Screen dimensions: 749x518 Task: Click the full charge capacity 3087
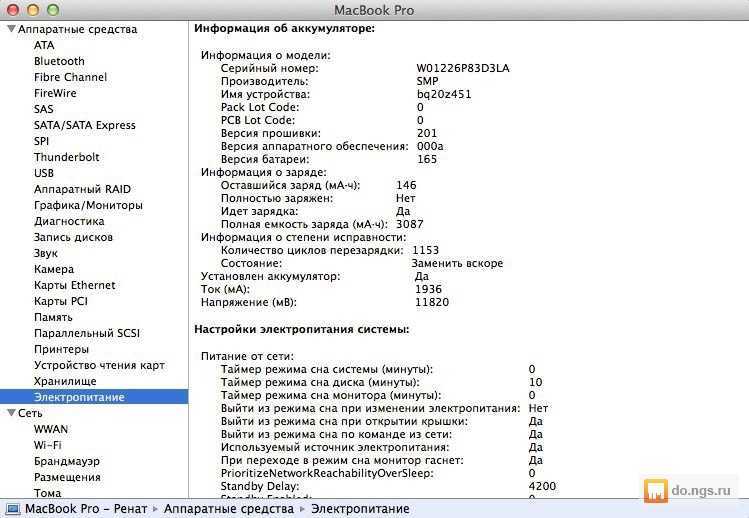tap(410, 224)
